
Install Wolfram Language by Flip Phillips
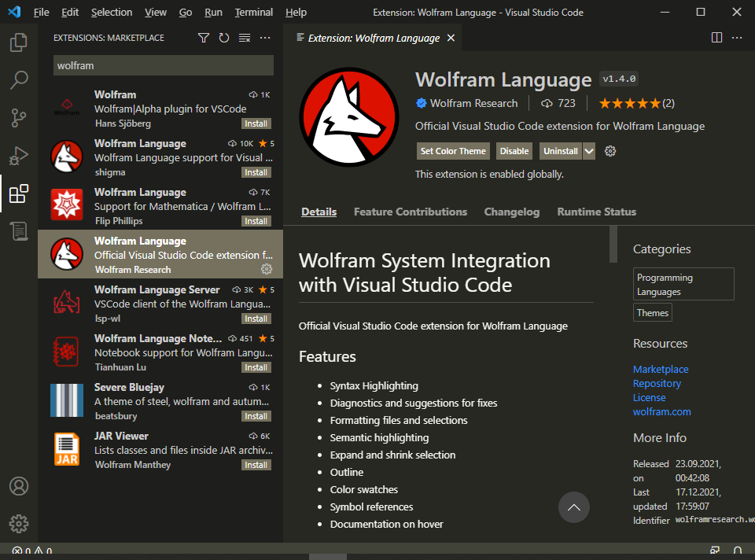pos(256,221)
